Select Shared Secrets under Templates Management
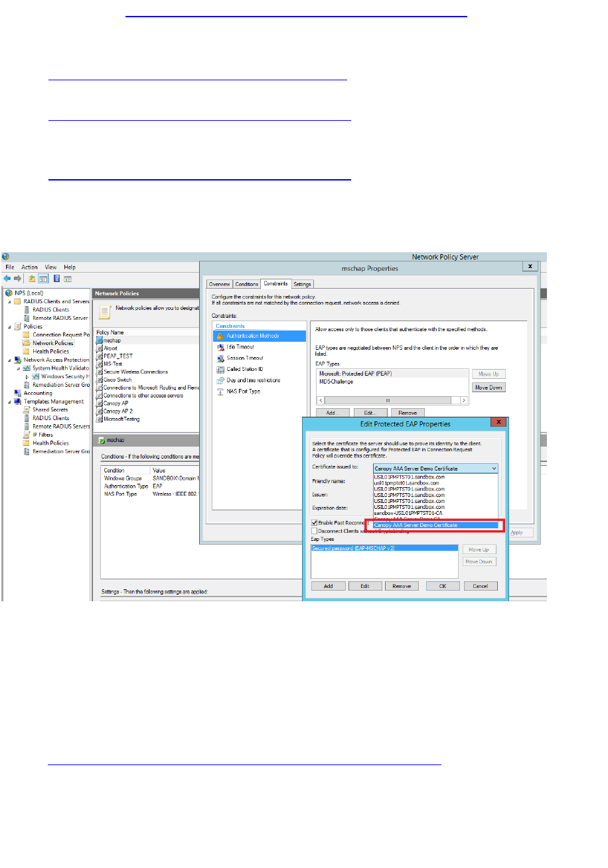 [x=50, y=409]
